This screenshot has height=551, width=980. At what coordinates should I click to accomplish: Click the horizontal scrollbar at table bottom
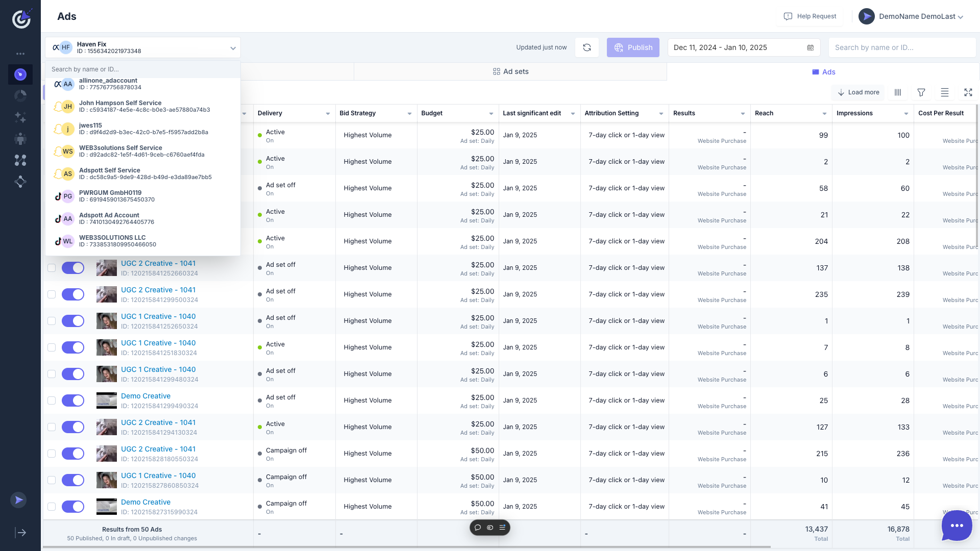pyautogui.click(x=406, y=547)
